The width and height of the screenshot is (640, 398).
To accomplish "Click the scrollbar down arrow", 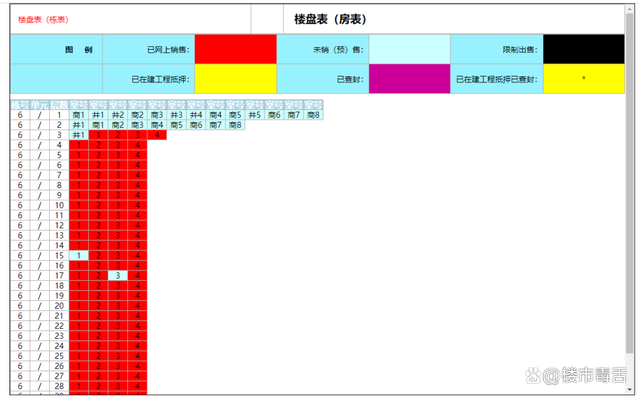I will [629, 389].
